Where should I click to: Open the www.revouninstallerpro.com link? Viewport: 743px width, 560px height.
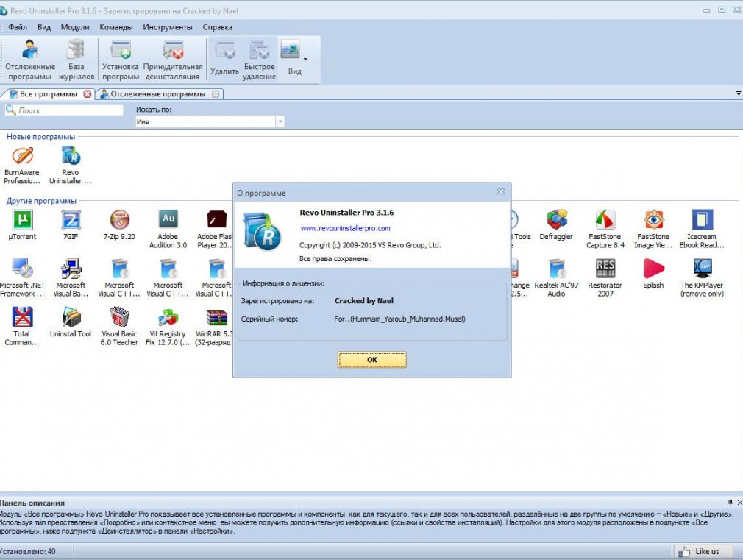click(346, 228)
